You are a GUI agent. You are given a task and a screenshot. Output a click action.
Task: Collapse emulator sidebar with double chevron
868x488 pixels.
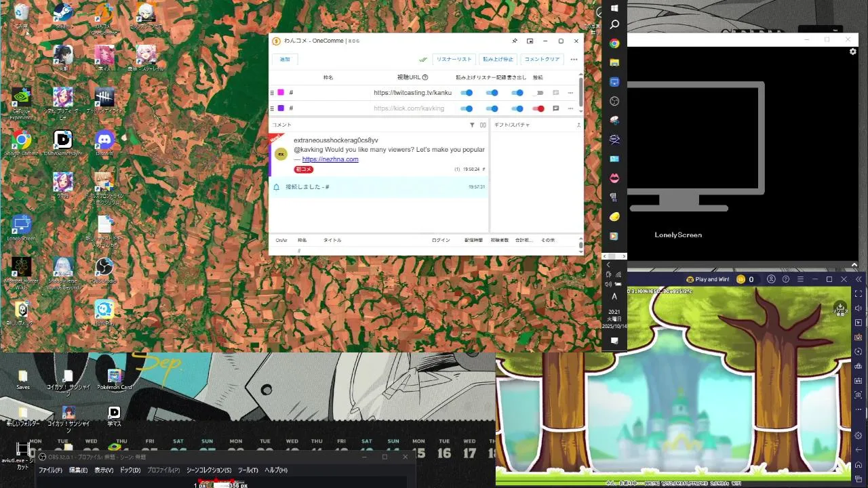(x=859, y=279)
